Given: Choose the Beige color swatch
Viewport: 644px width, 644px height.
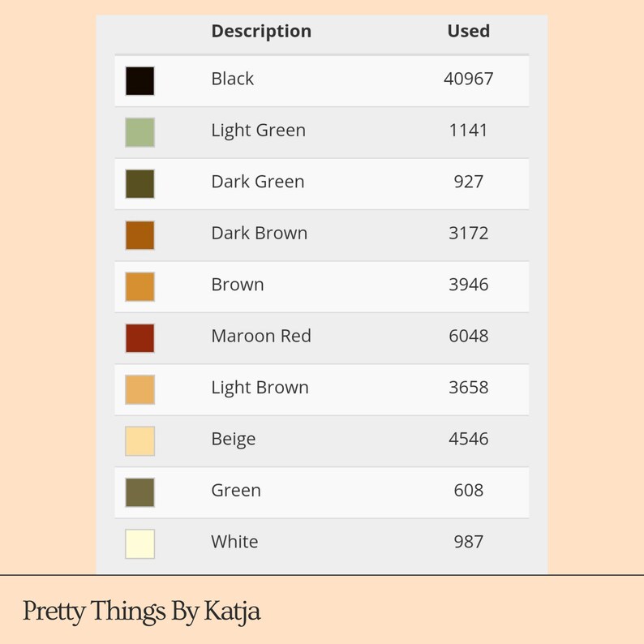Looking at the screenshot, I should [140, 441].
